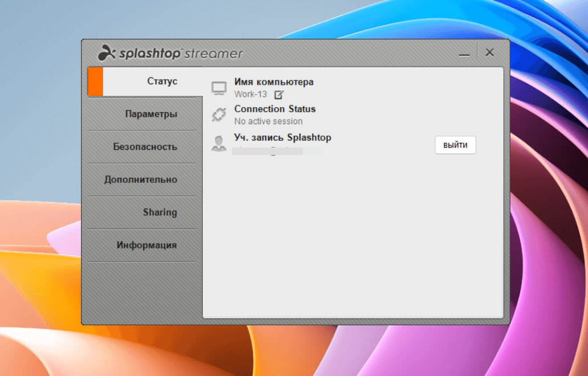Click the Уч. запись Splashtop heading

click(x=283, y=137)
